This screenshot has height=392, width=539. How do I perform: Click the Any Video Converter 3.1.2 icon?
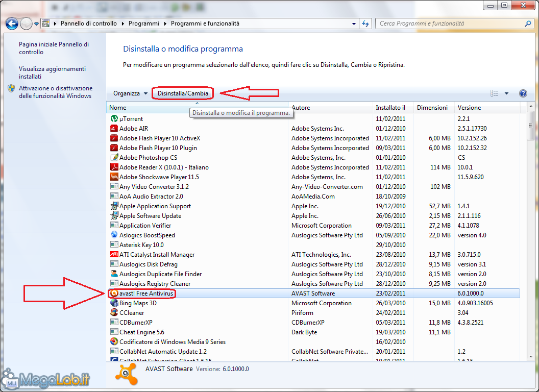tap(114, 186)
